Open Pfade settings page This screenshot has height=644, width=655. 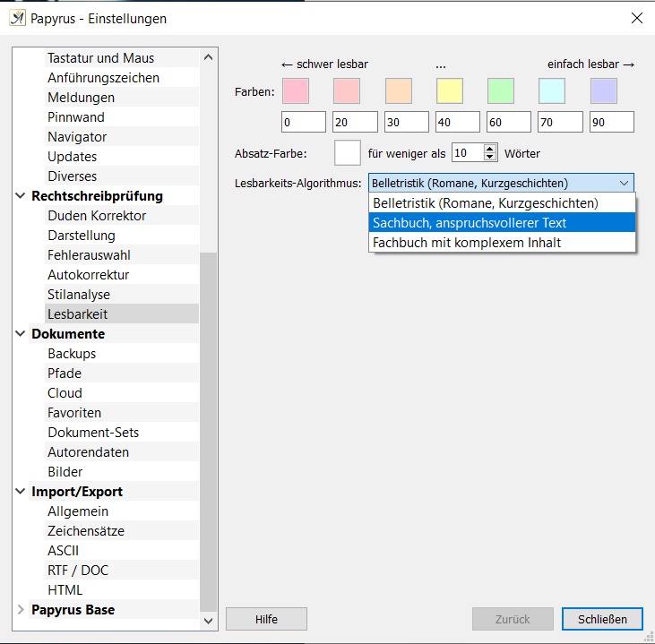(x=122, y=373)
